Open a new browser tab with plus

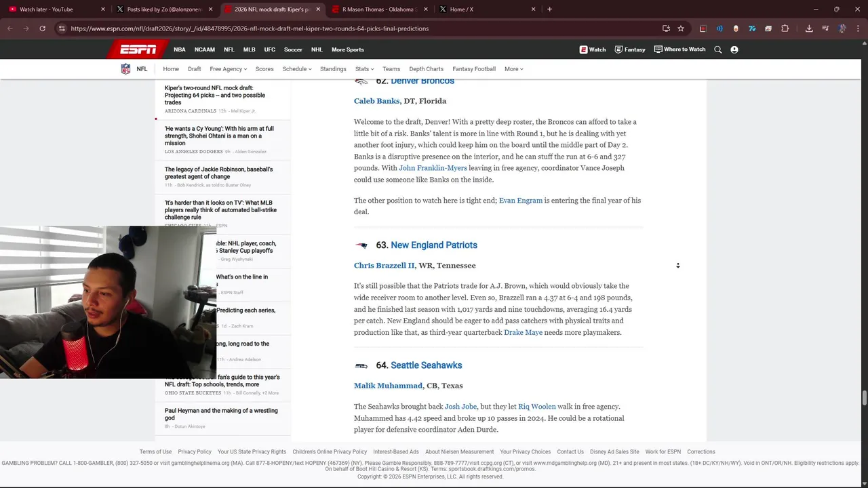549,9
